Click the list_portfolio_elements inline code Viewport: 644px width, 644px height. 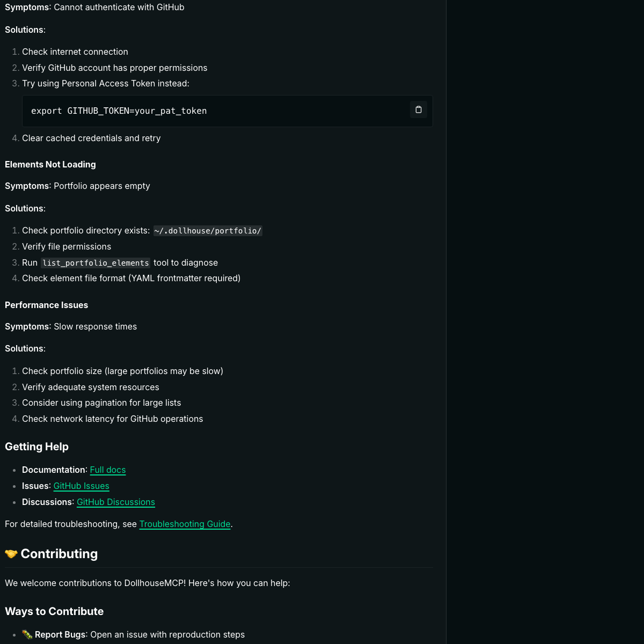pos(96,263)
